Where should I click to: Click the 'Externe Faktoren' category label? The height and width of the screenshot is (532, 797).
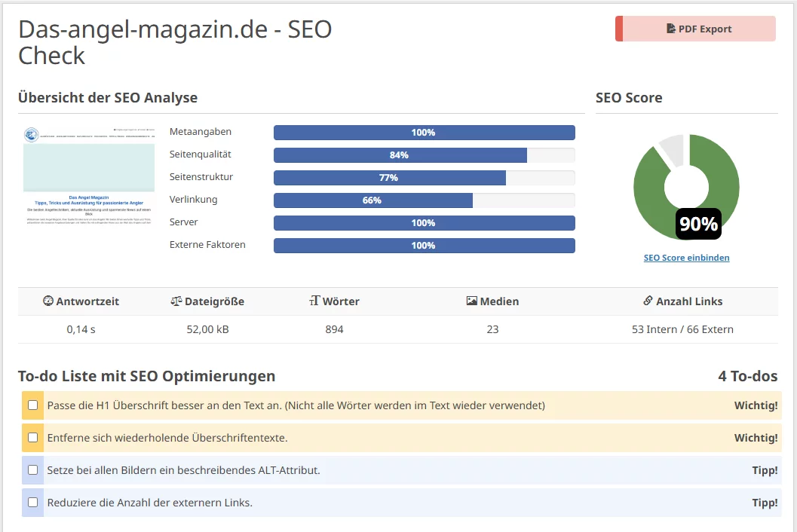coord(207,244)
